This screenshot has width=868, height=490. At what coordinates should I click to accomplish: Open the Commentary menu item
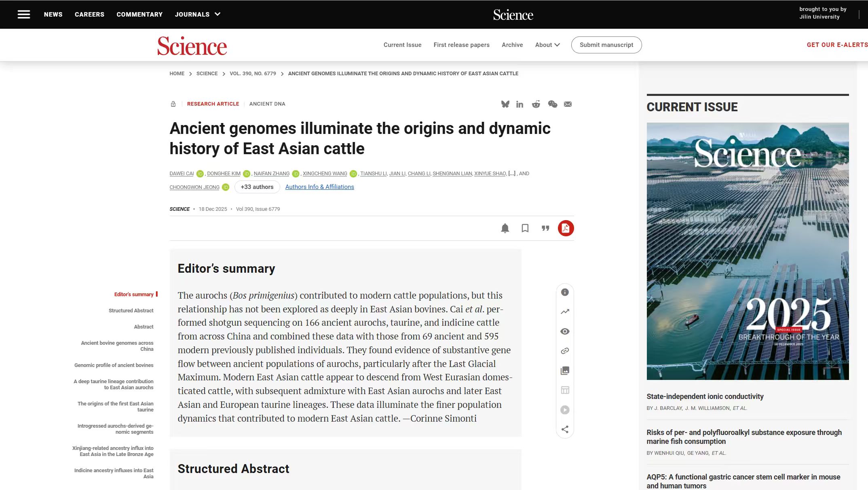coord(139,15)
